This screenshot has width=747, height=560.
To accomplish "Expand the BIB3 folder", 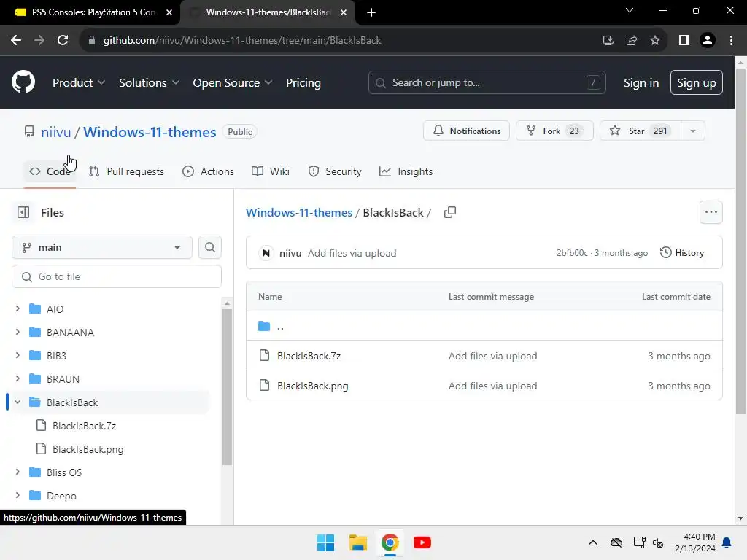I will tap(18, 355).
